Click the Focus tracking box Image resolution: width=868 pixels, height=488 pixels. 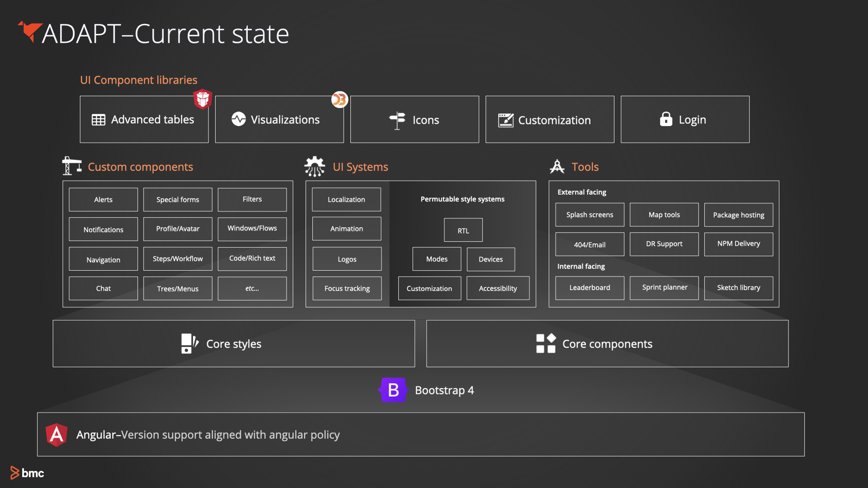pos(347,288)
